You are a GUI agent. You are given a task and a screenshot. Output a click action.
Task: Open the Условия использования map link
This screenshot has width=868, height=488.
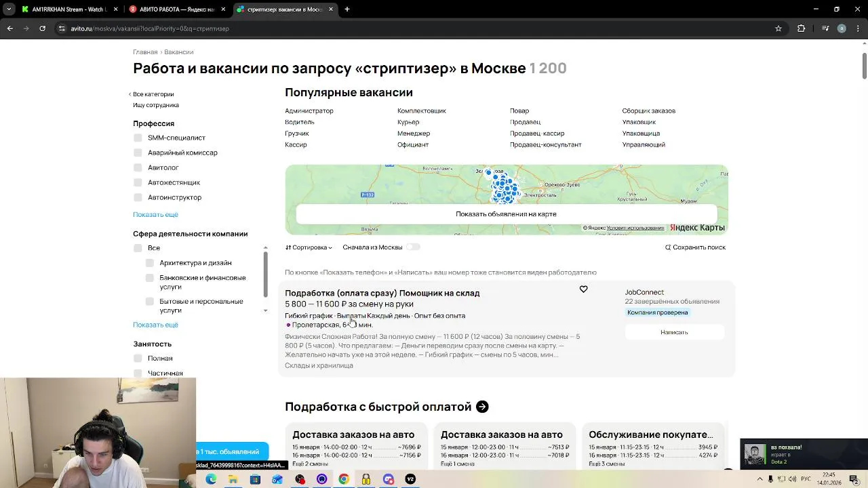(x=635, y=228)
